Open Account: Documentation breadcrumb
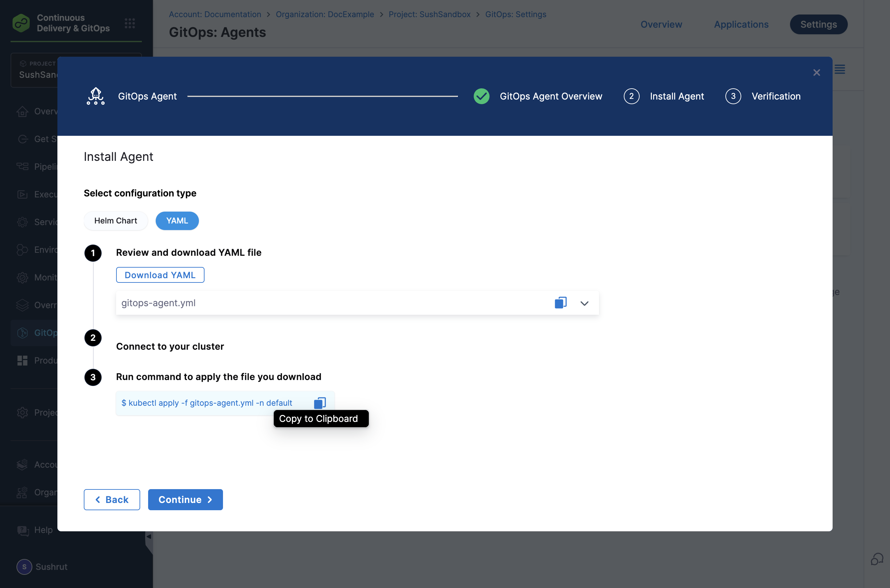The width and height of the screenshot is (890, 588). (215, 14)
